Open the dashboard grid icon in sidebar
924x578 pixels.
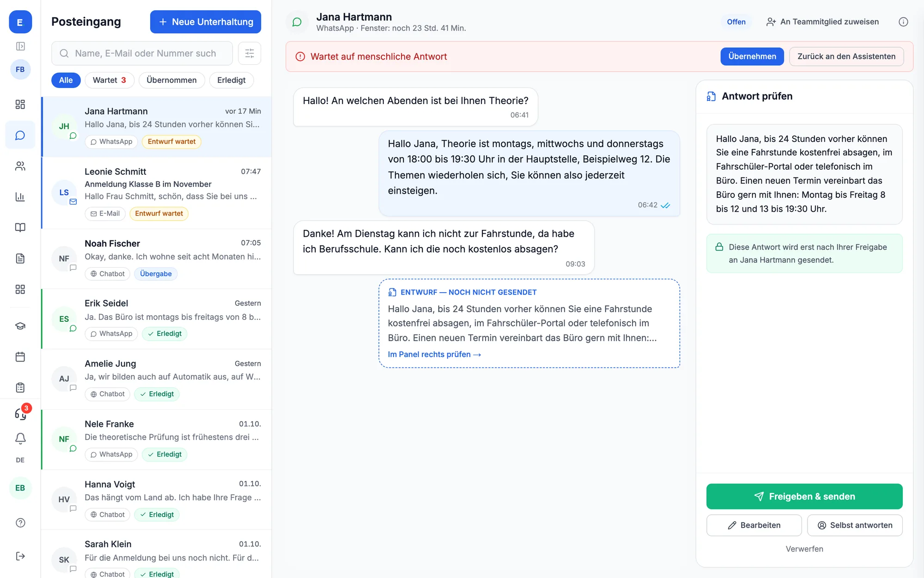tap(20, 105)
